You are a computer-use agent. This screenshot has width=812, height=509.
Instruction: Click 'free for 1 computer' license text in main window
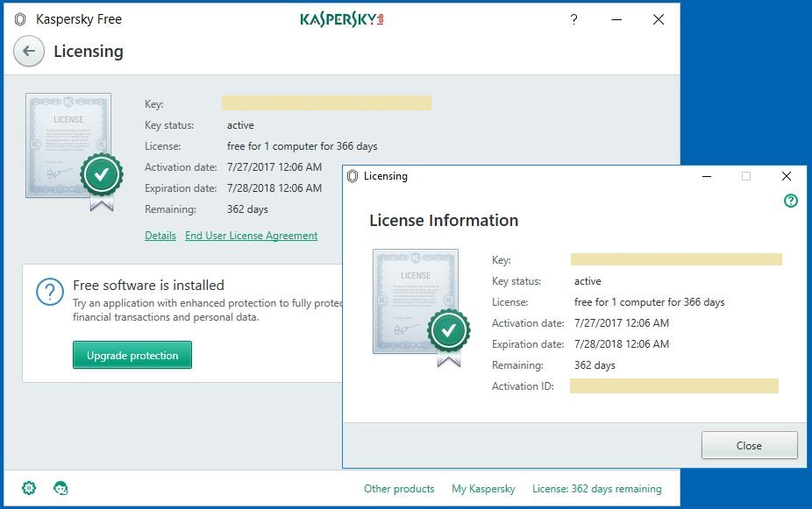302,146
